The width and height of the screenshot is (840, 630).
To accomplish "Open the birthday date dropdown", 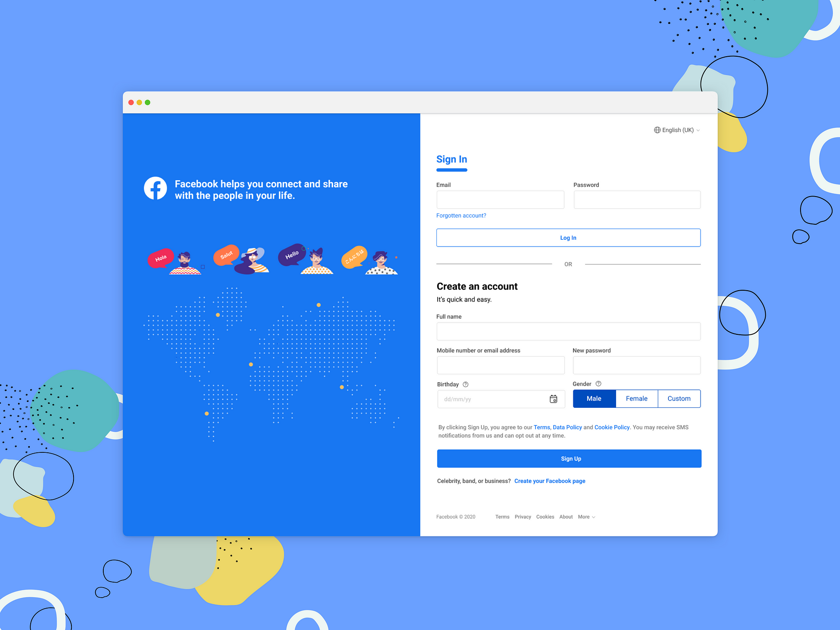I will (554, 399).
